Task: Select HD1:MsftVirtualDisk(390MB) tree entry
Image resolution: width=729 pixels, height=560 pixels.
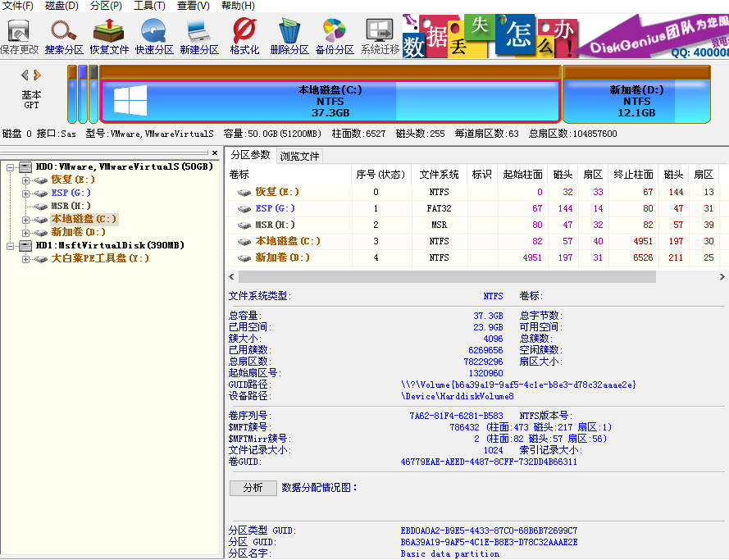Action: (110, 245)
